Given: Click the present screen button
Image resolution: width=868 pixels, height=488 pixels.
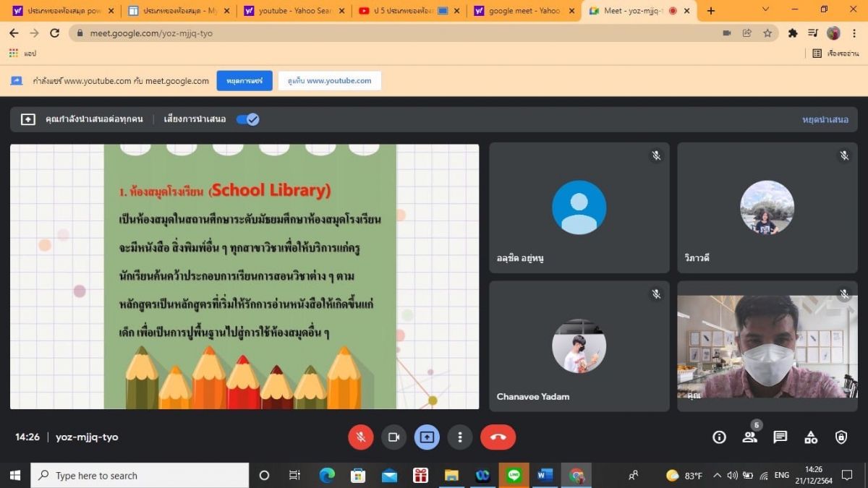Looking at the screenshot, I should point(427,437).
